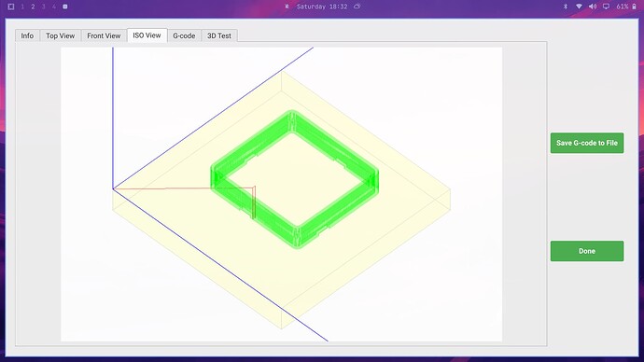
Task: Switch to workspace 1 in top bar
Action: point(22,7)
